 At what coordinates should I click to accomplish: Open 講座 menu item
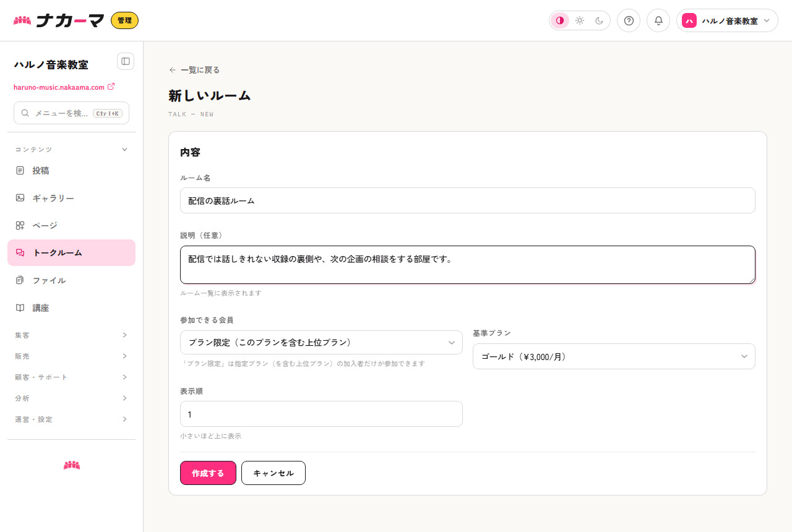click(x=71, y=307)
